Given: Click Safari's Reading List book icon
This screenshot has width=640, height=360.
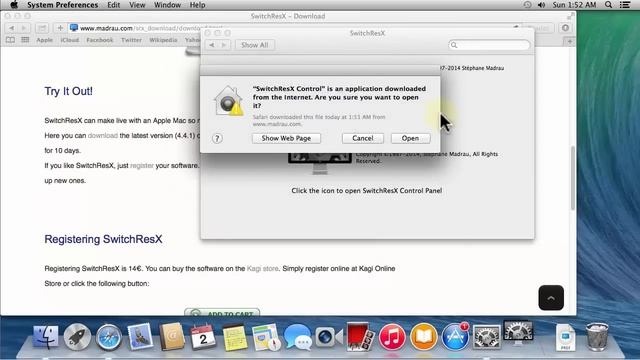Looking at the screenshot, I should click(11, 40).
